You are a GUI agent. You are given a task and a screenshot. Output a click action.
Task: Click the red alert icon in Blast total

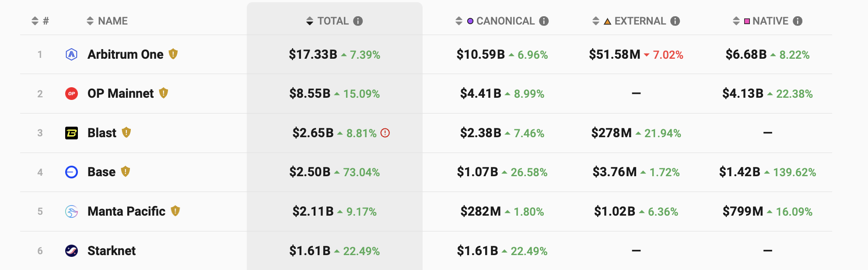[x=385, y=133]
